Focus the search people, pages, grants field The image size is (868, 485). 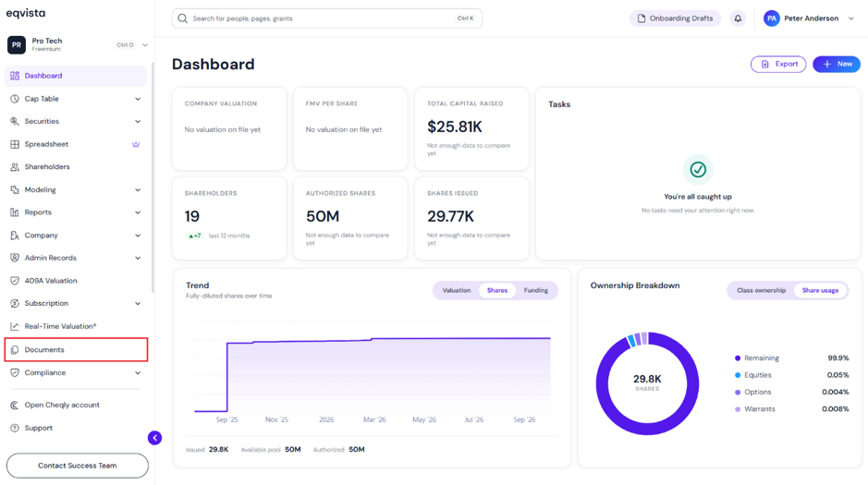(x=327, y=18)
